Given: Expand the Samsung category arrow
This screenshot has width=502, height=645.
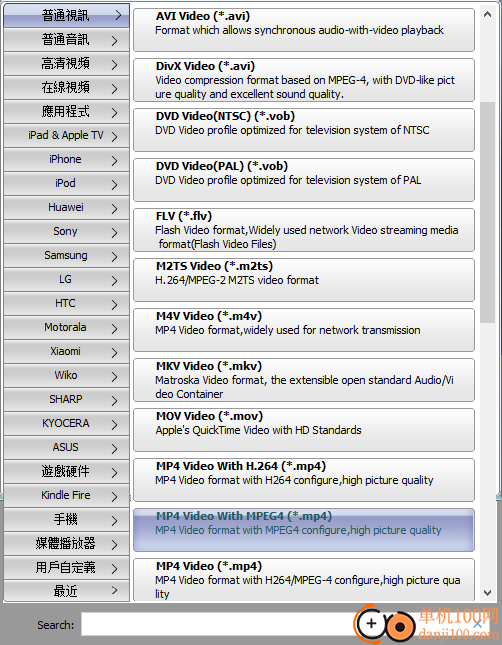Looking at the screenshot, I should (x=114, y=256).
